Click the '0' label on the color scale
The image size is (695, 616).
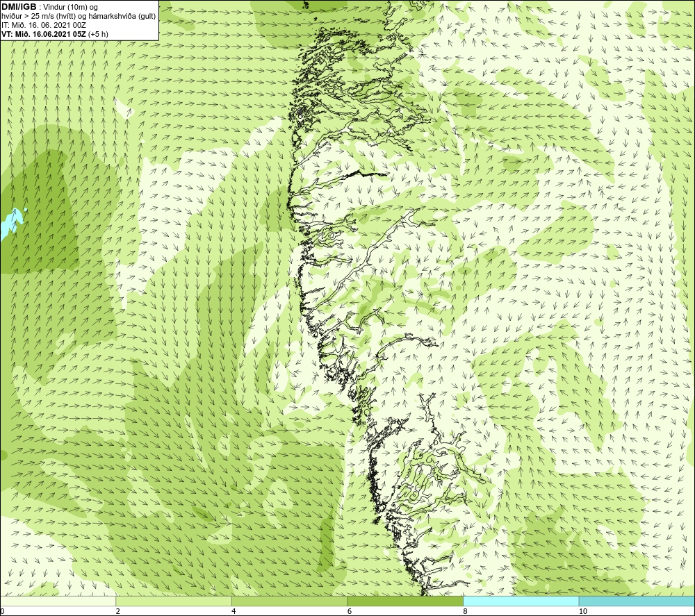click(2, 611)
